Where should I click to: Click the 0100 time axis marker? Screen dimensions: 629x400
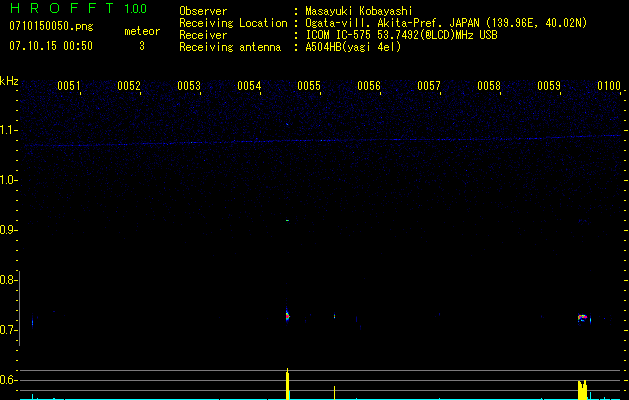pos(609,86)
